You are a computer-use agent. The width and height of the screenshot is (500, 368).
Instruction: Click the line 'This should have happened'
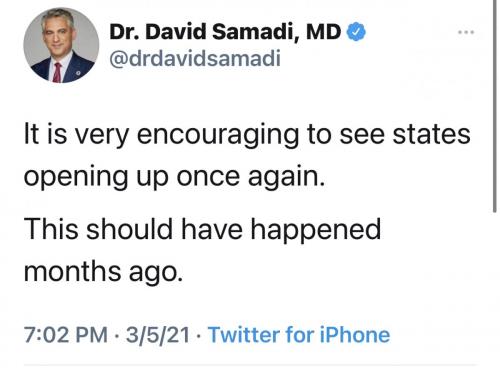coord(202,229)
